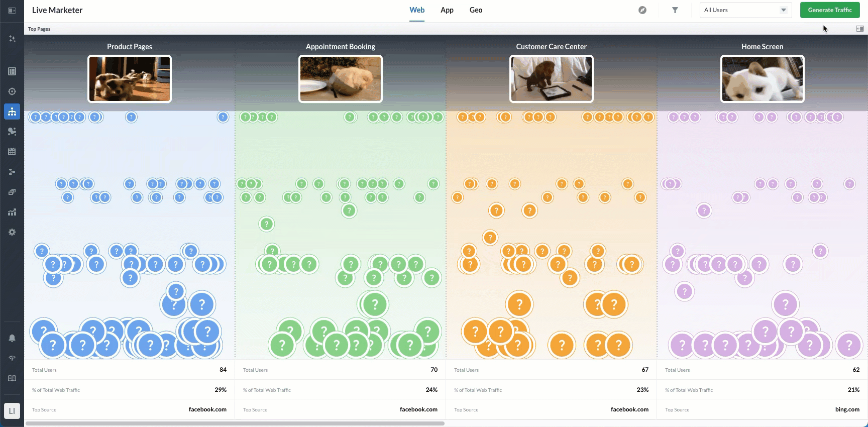Open the calendar icon in the sidebar
868x427 pixels.
coord(12,152)
